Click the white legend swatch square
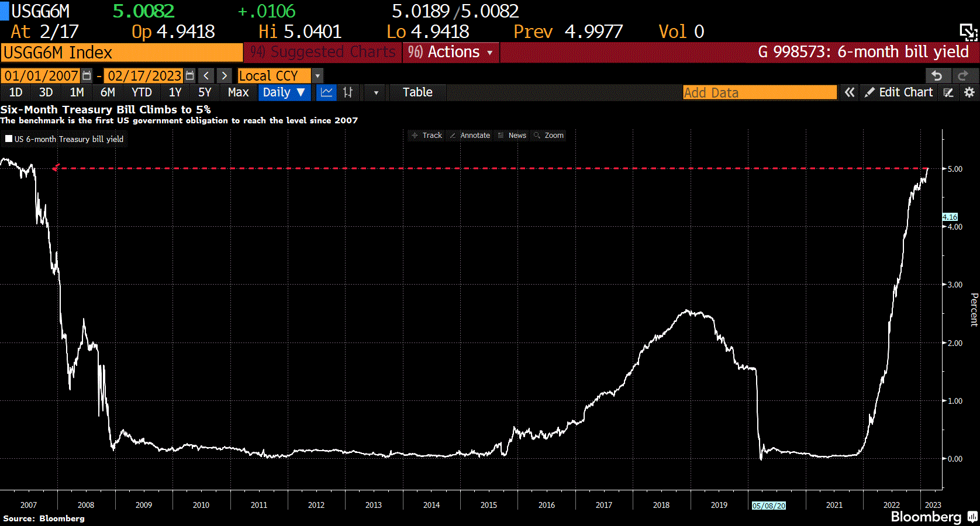The width and height of the screenshot is (980, 526). tap(8, 139)
